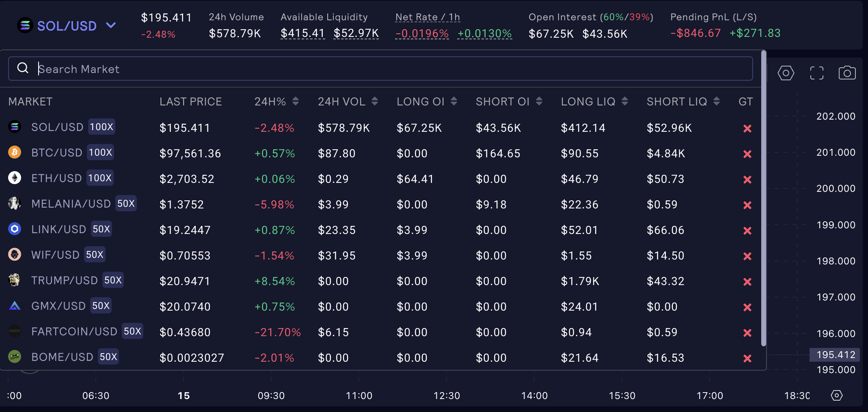Select the GMX/USD market entry
Image resolution: width=868 pixels, height=412 pixels.
tap(59, 306)
